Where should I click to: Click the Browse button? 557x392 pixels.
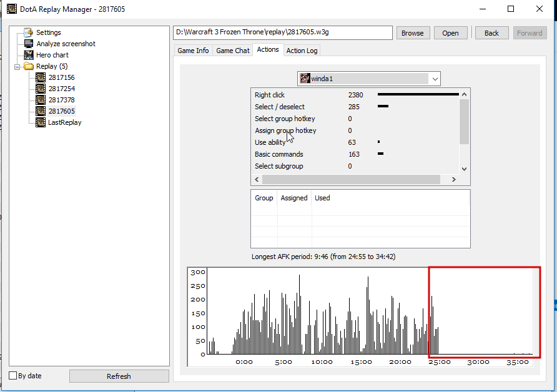click(x=413, y=33)
